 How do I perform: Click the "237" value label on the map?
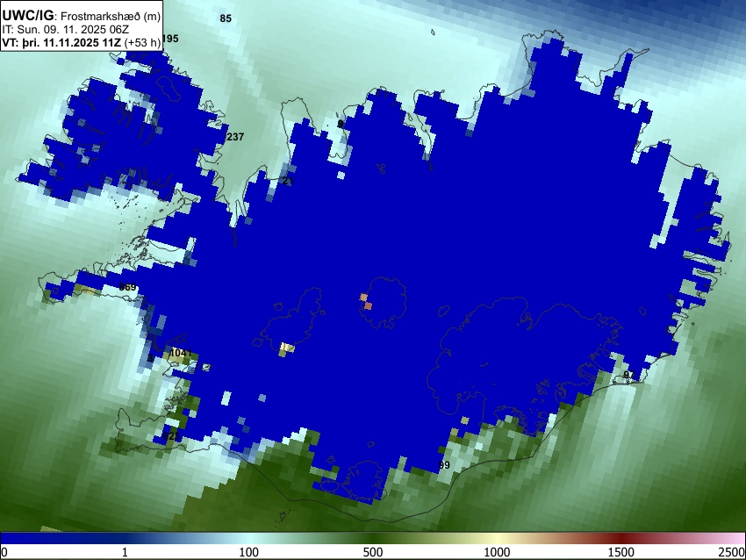click(x=235, y=137)
